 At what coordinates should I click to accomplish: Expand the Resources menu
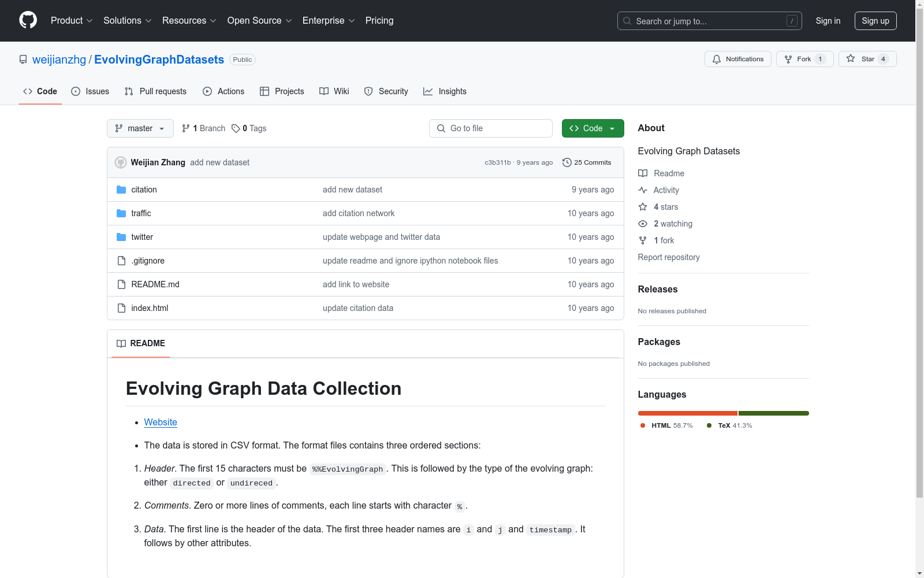click(x=189, y=21)
